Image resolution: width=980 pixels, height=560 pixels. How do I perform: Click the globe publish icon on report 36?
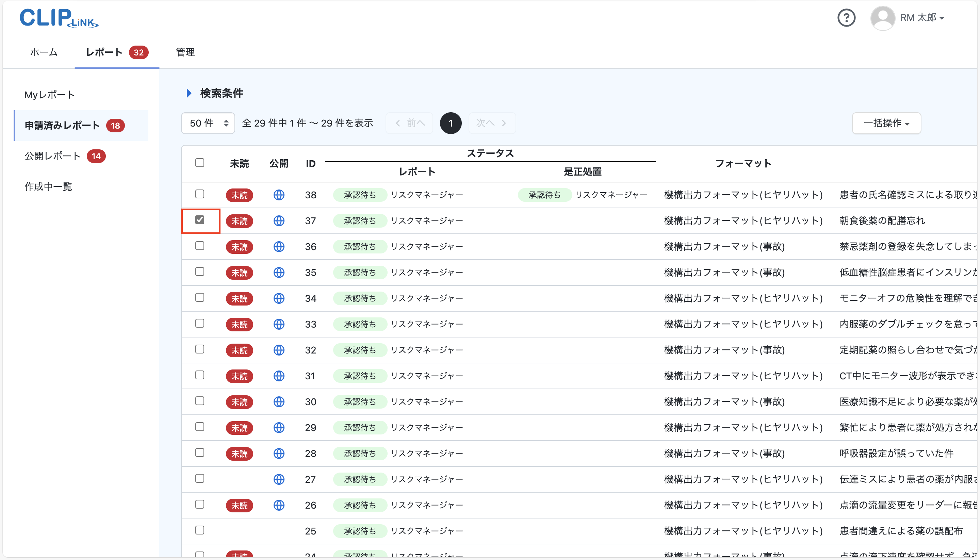(x=279, y=247)
